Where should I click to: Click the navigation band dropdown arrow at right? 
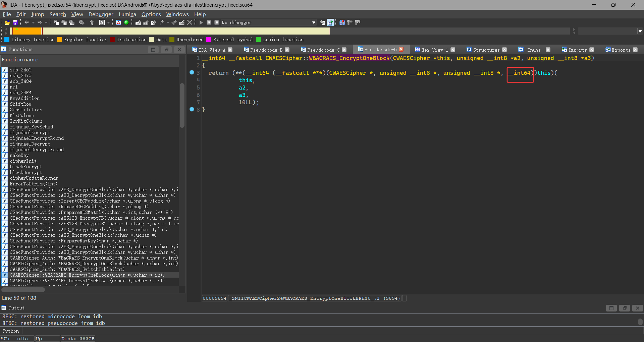point(640,31)
